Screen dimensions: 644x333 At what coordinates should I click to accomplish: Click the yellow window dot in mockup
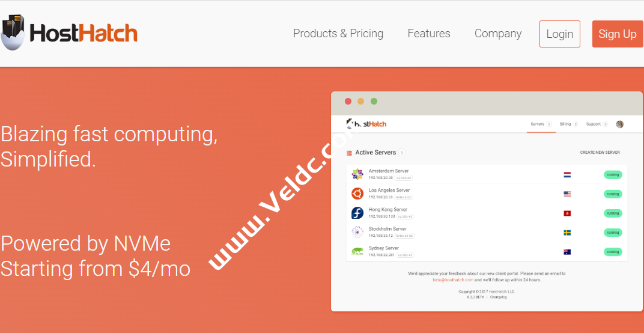[x=360, y=101]
